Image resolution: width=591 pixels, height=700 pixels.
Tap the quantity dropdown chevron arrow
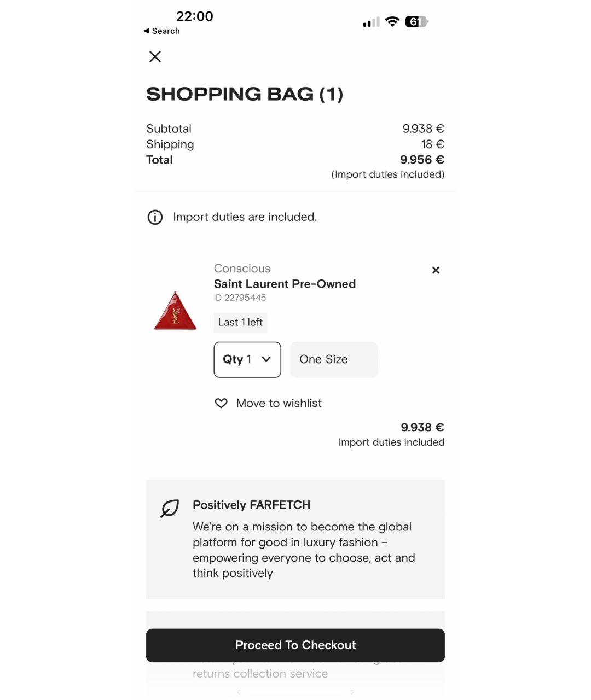(266, 359)
